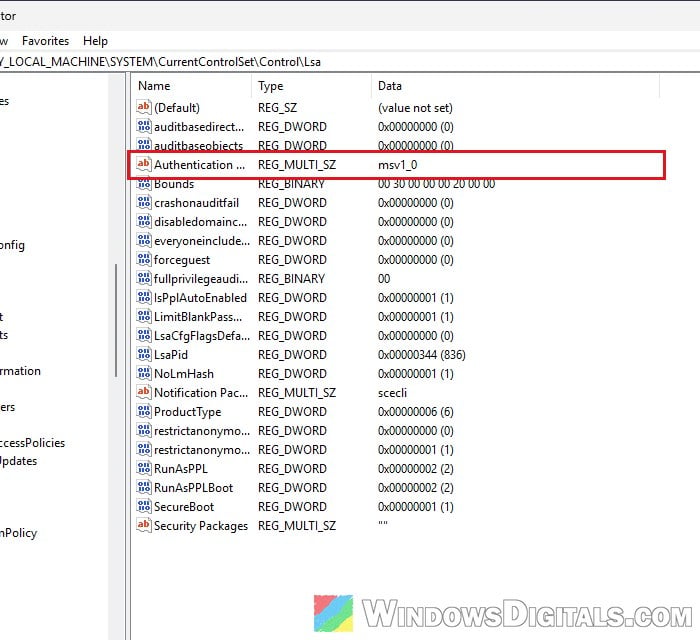Select the (Default) string value icon
The image size is (700, 640).
(144, 108)
